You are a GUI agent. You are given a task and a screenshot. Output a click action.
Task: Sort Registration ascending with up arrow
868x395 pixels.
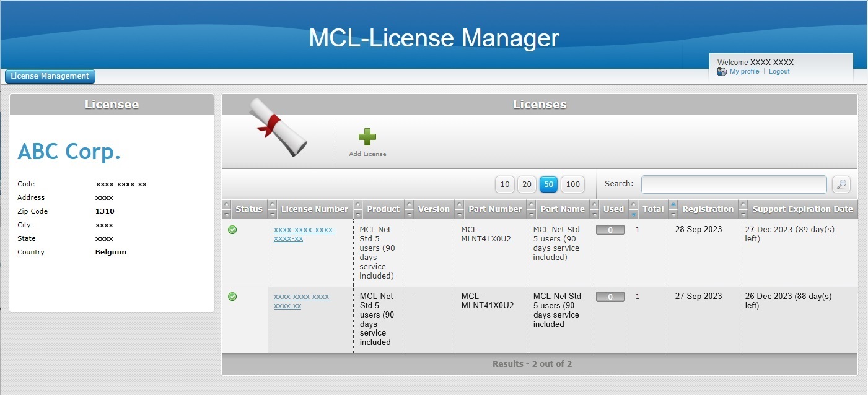click(x=673, y=204)
